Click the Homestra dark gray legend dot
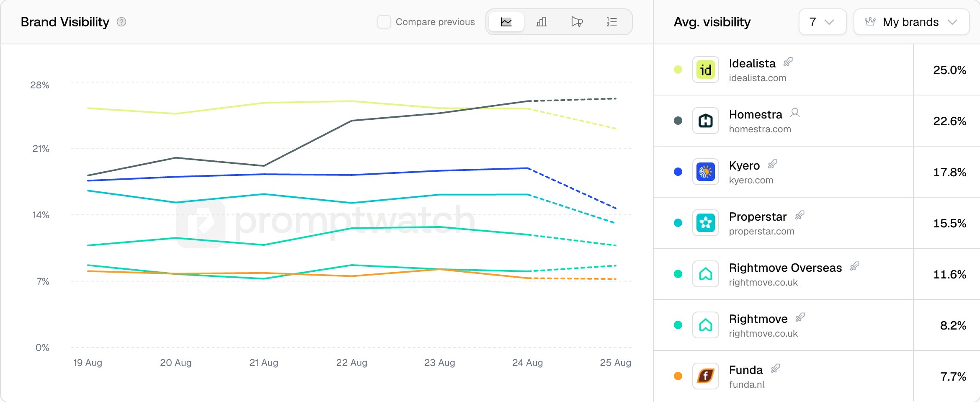This screenshot has height=402, width=980. click(678, 121)
